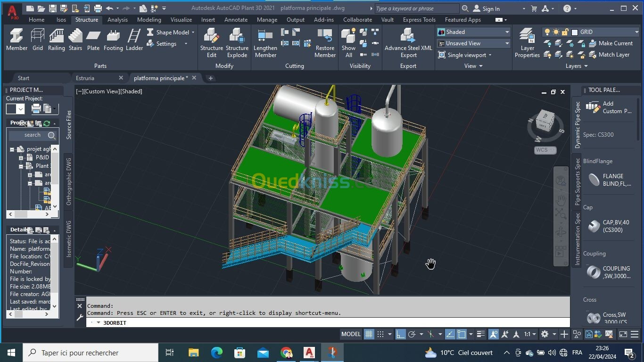Click refresh icon in Project panel
Viewport: 644px width, 362px height.
click(x=47, y=123)
